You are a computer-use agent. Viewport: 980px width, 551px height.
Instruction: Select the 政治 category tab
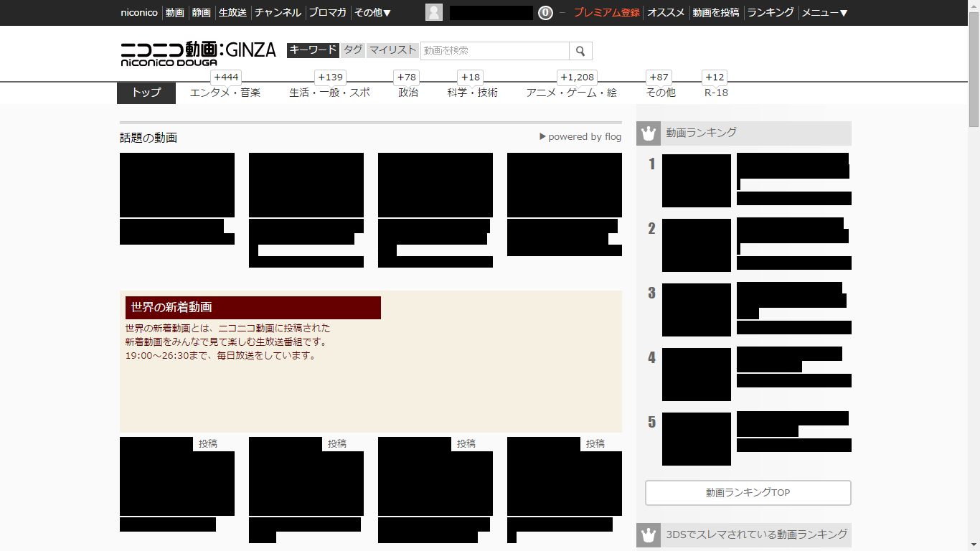click(x=408, y=93)
